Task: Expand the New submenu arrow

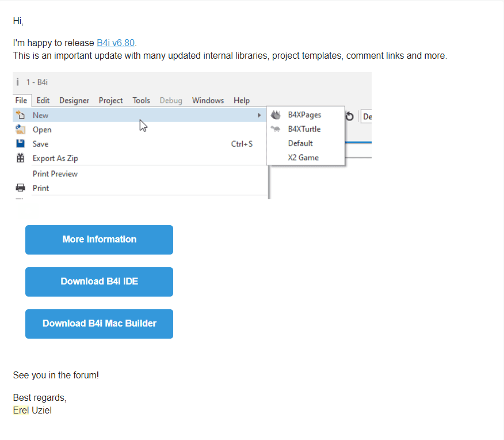Action: tap(259, 115)
